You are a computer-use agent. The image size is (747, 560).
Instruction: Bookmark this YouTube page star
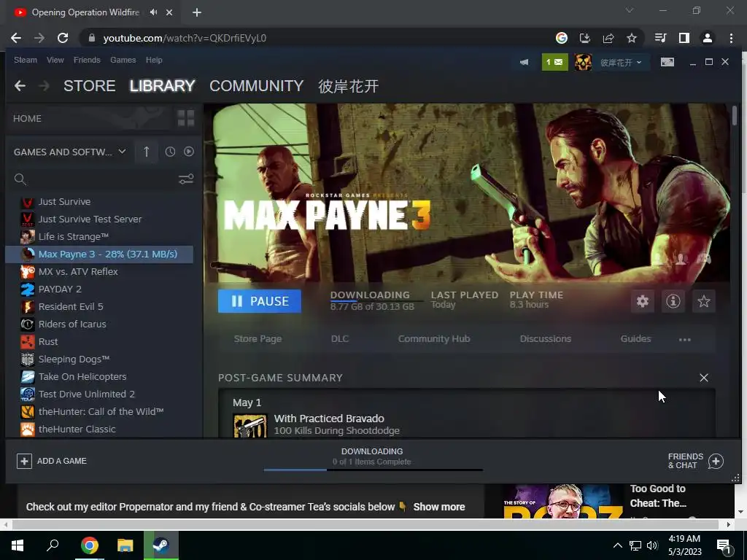click(631, 38)
